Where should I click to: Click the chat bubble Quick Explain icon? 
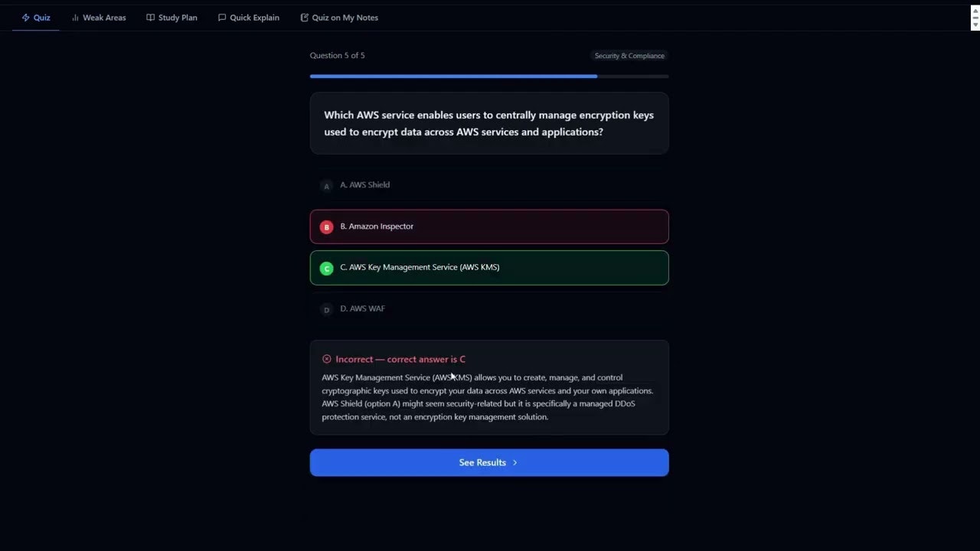pos(222,17)
